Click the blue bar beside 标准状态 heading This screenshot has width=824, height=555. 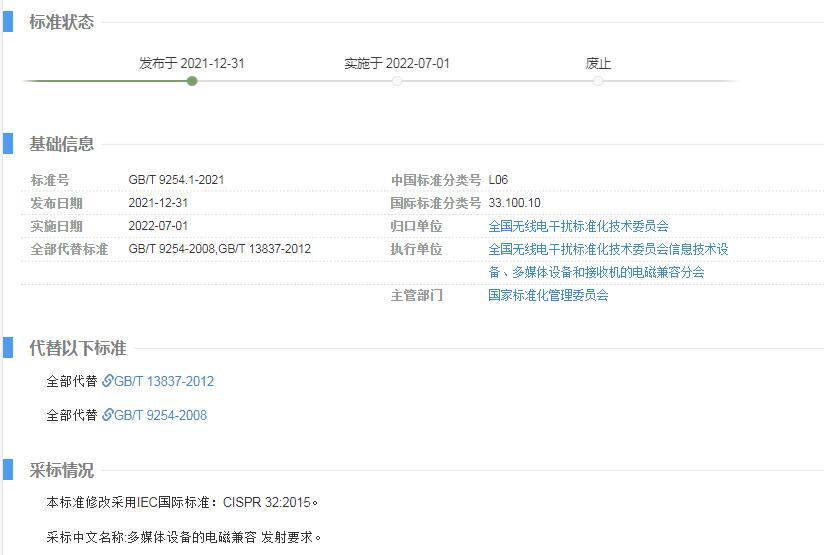8,22
